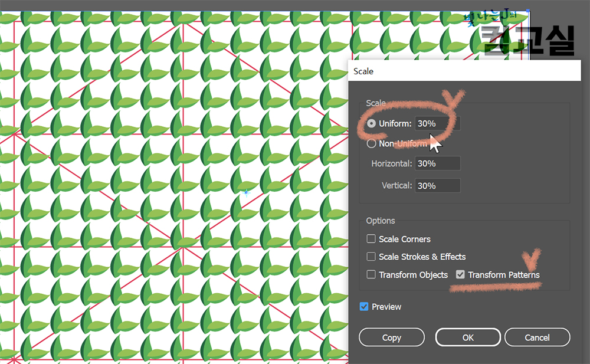Click the Scale dialog title bar
Screen dimensions: 590x364
click(465, 71)
